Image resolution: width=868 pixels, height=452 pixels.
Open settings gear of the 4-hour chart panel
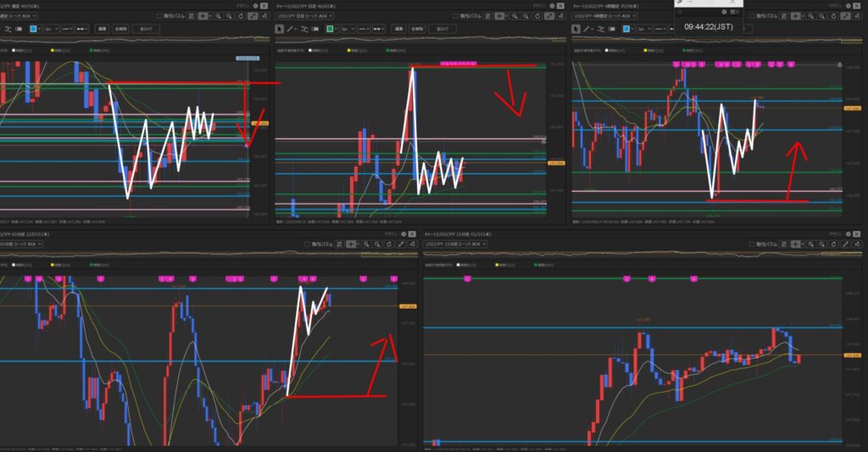[x=848, y=6]
